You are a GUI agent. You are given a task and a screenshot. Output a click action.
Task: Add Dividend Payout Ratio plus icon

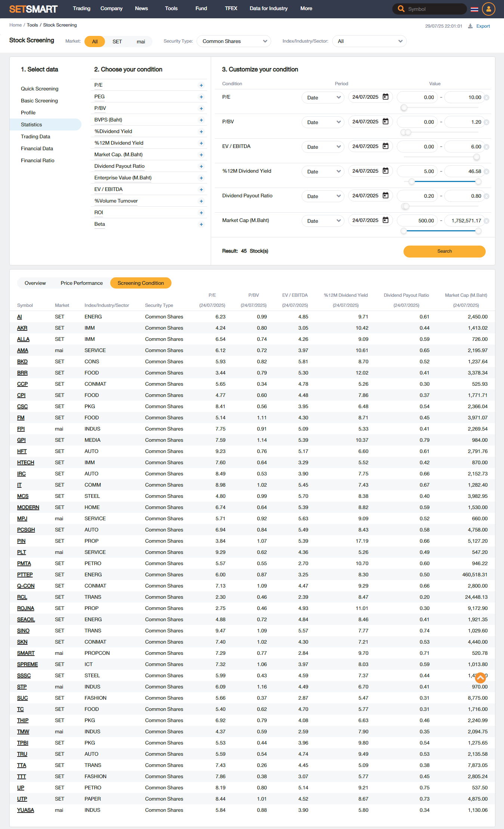coord(201,166)
